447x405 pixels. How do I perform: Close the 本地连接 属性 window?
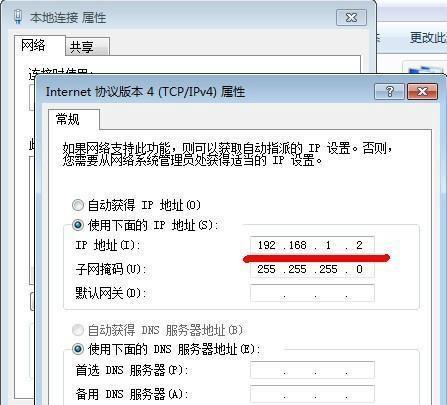pos(351,17)
